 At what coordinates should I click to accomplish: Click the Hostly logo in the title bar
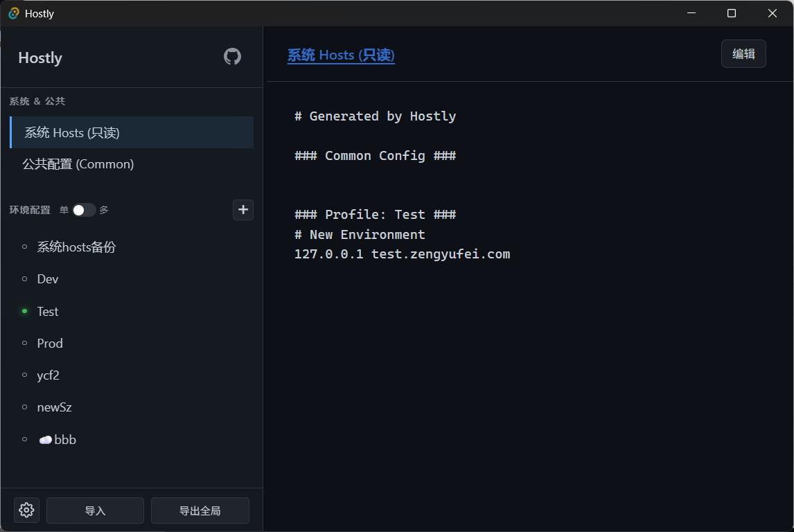(12, 13)
